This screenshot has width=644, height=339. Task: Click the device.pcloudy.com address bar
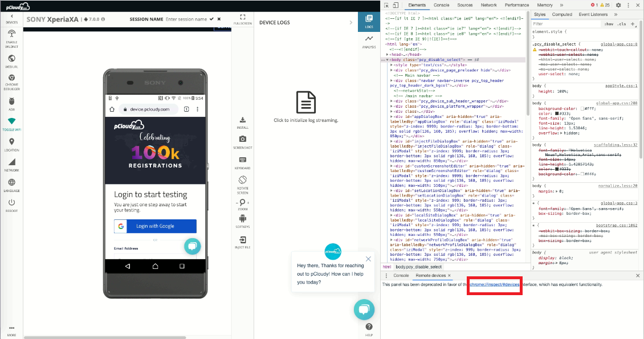[149, 109]
